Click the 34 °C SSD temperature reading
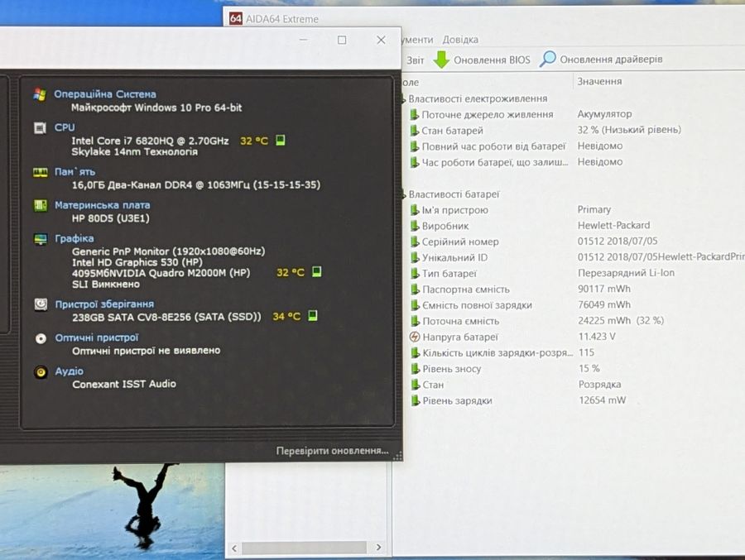The image size is (745, 560). 286,316
